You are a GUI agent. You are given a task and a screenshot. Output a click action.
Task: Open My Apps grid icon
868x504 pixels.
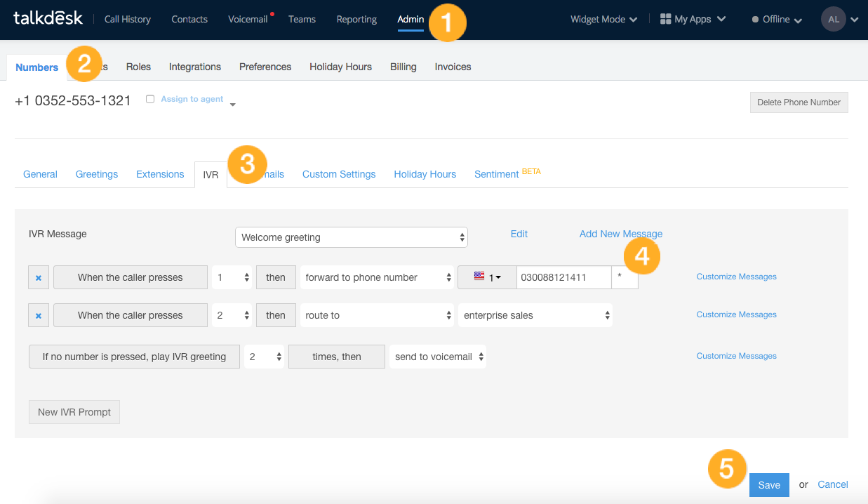(666, 19)
